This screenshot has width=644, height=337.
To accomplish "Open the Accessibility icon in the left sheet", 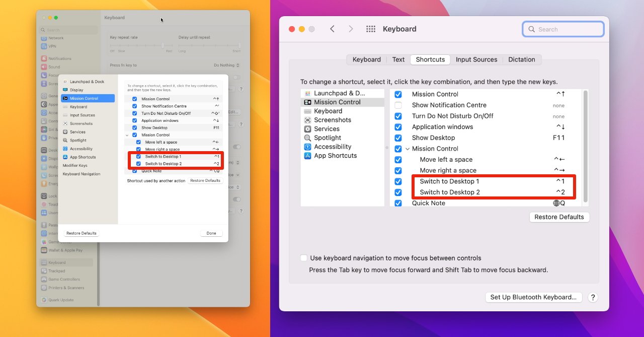I will 65,149.
